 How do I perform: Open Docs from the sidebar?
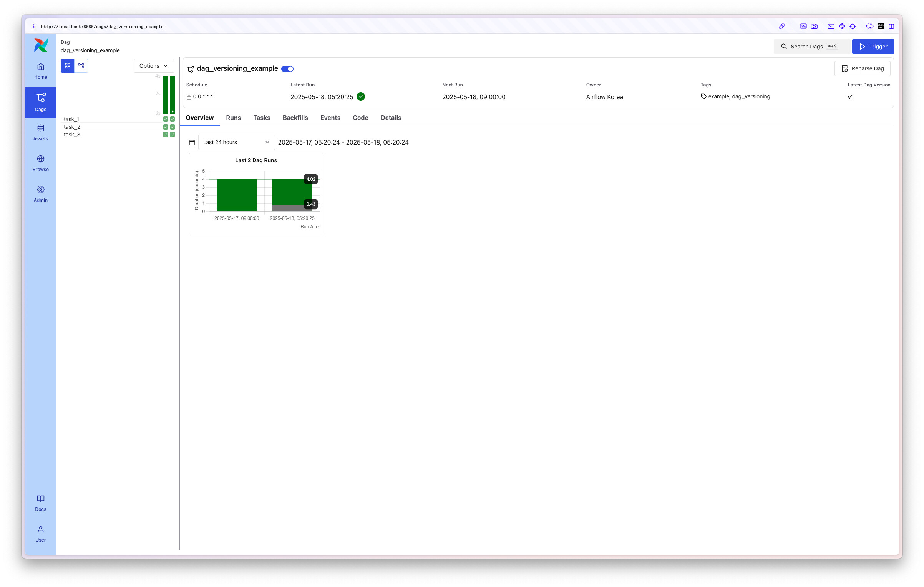click(x=40, y=503)
